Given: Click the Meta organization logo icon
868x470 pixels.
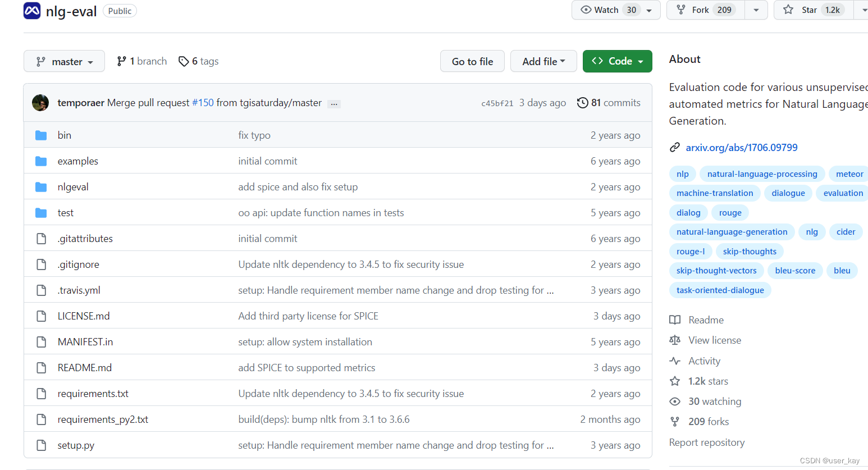Looking at the screenshot, I should 32,11.
